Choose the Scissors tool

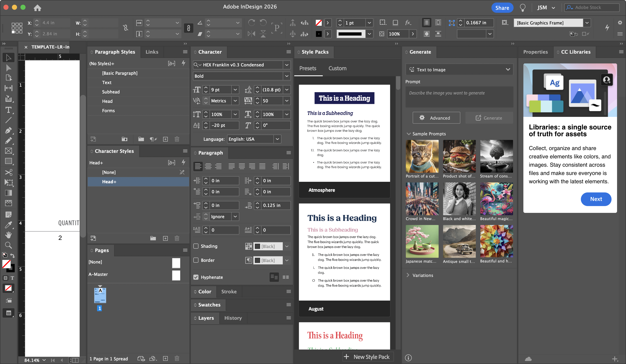tap(8, 172)
